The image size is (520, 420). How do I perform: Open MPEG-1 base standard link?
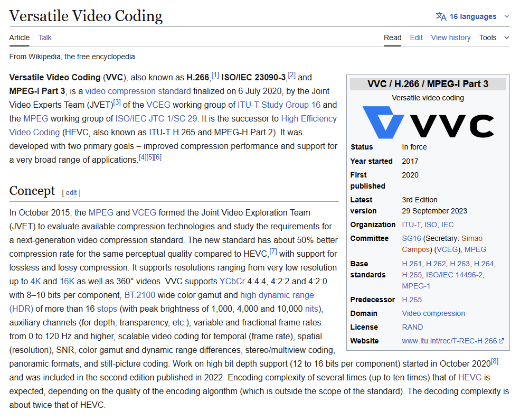(x=416, y=286)
